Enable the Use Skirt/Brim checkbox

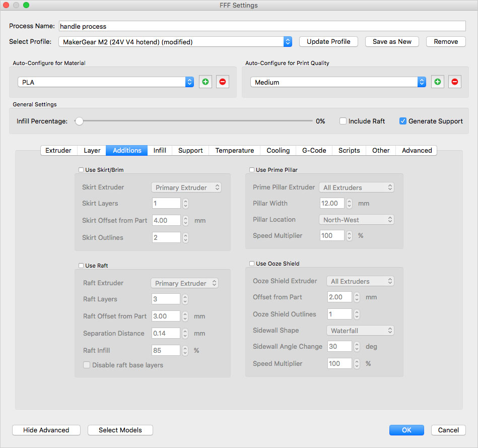(x=82, y=170)
